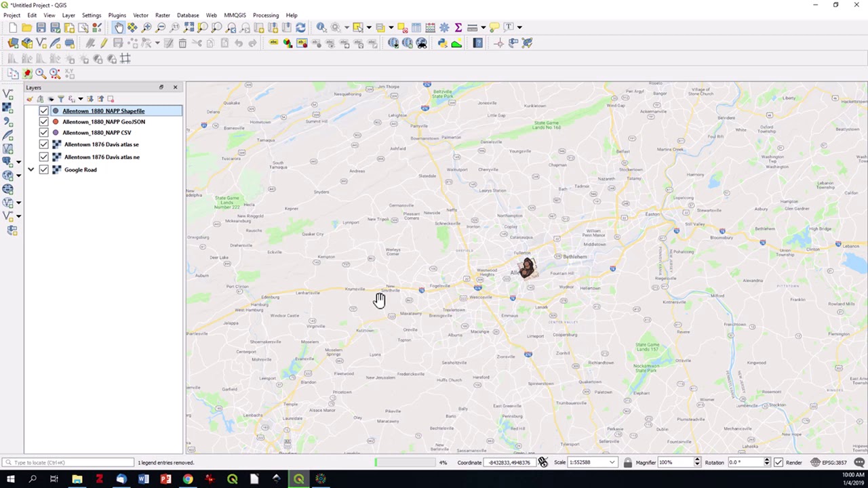
Task: Refresh the map canvas with blue arrows
Action: [300, 27]
